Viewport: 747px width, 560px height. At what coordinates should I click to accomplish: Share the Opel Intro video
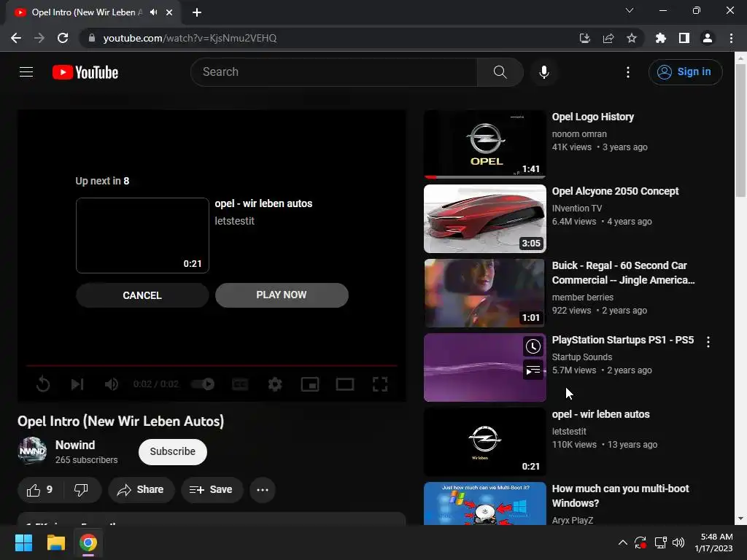pyautogui.click(x=141, y=489)
